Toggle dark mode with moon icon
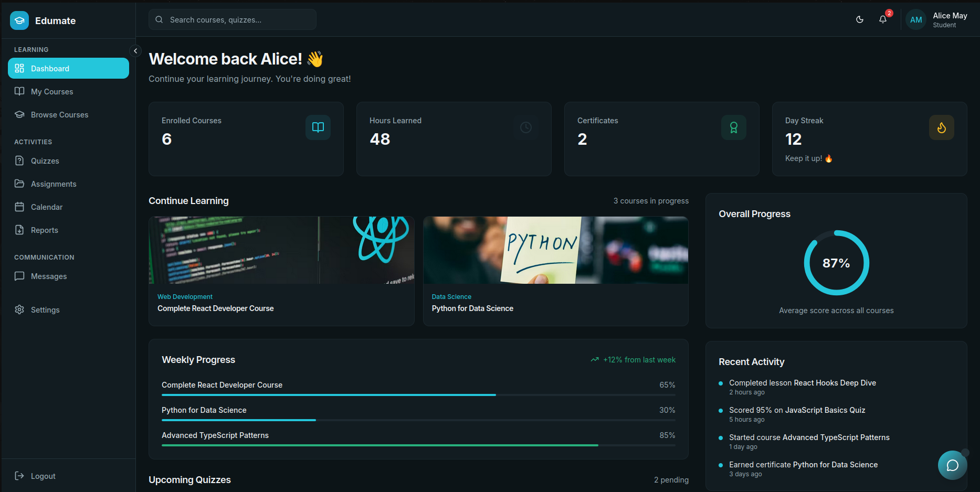The image size is (980, 492). [860, 19]
